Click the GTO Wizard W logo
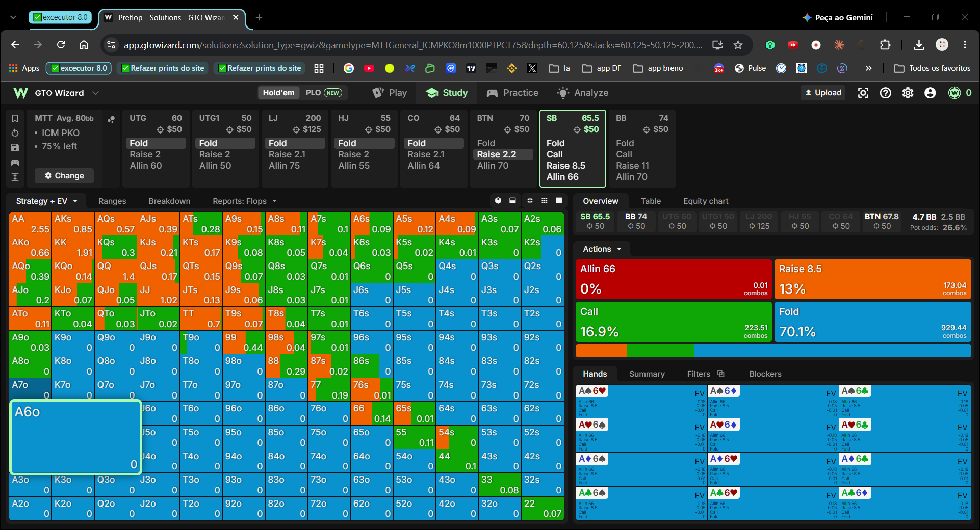The height and width of the screenshot is (530, 980). [x=21, y=93]
